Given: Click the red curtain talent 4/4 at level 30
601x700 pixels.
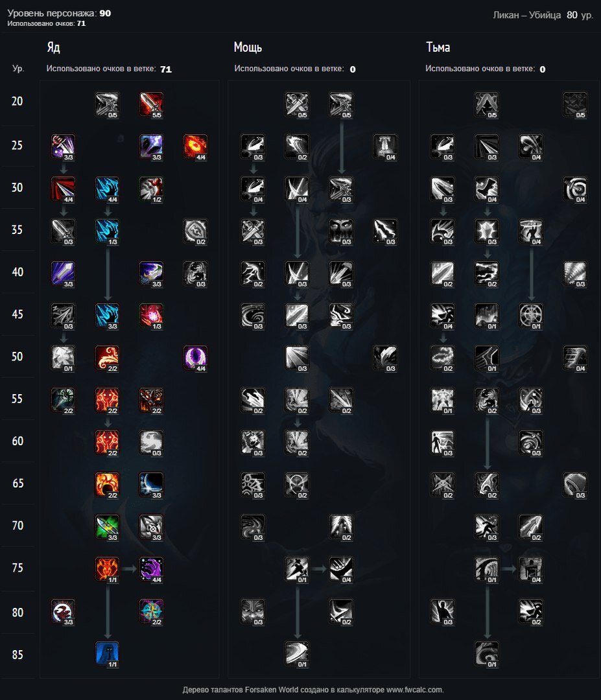Looking at the screenshot, I should point(63,190).
